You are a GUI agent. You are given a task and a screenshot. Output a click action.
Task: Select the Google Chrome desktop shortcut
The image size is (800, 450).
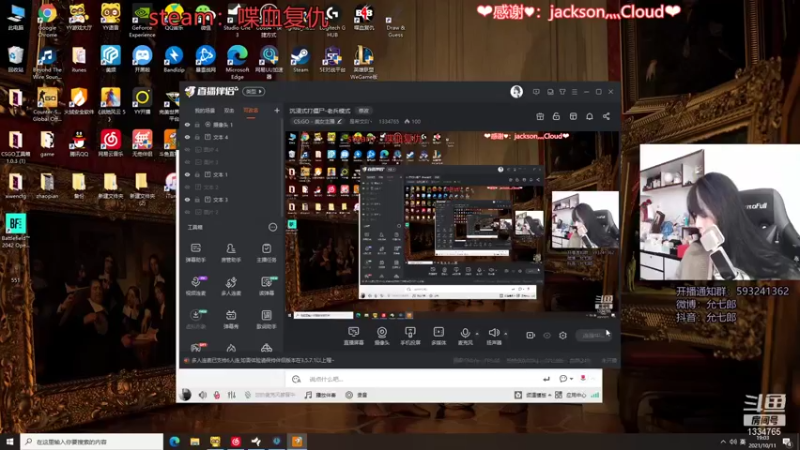pyautogui.click(x=47, y=19)
